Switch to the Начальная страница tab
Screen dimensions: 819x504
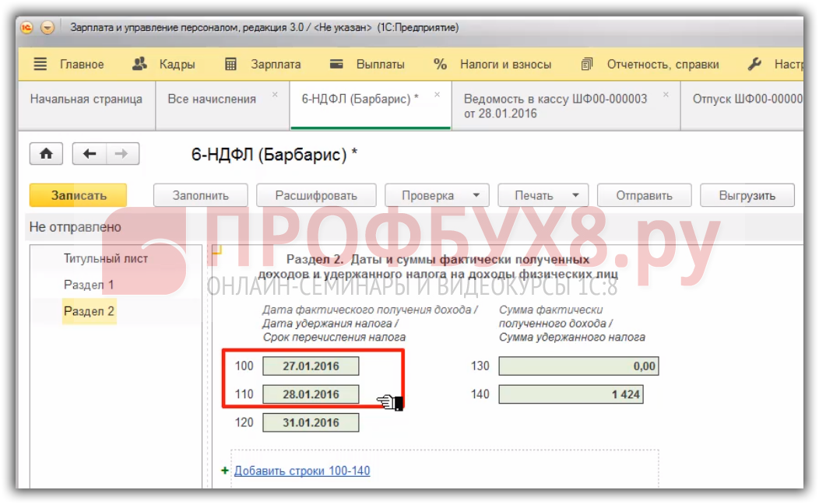86,99
